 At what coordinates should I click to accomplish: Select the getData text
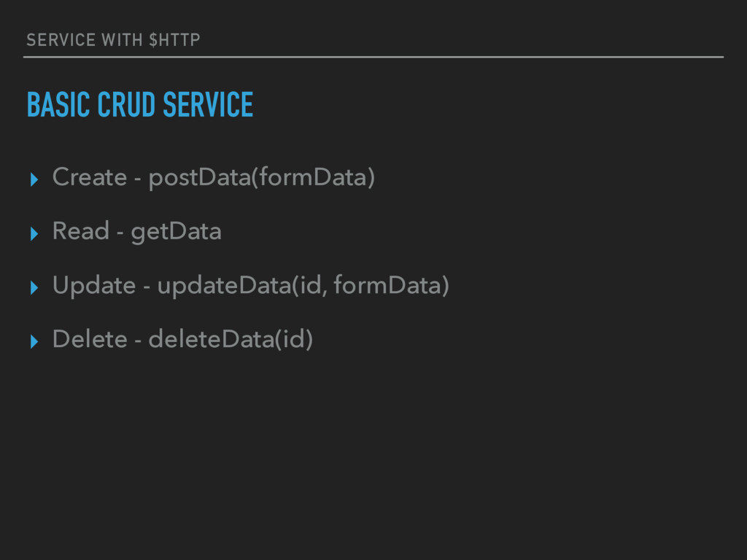pyautogui.click(x=176, y=233)
